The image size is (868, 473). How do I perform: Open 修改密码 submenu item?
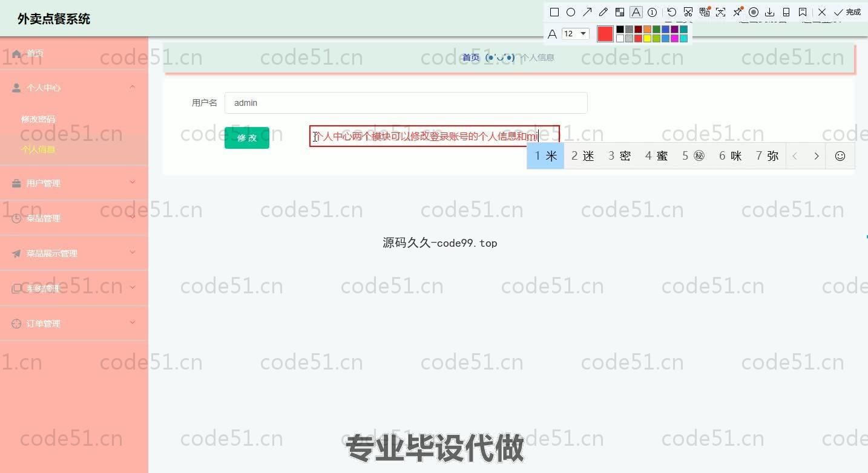click(38, 119)
